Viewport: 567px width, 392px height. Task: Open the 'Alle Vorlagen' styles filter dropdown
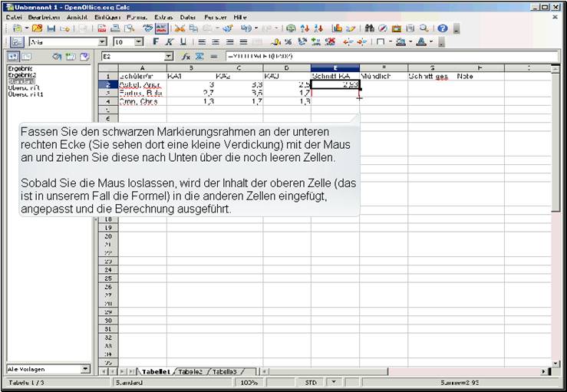85,369
